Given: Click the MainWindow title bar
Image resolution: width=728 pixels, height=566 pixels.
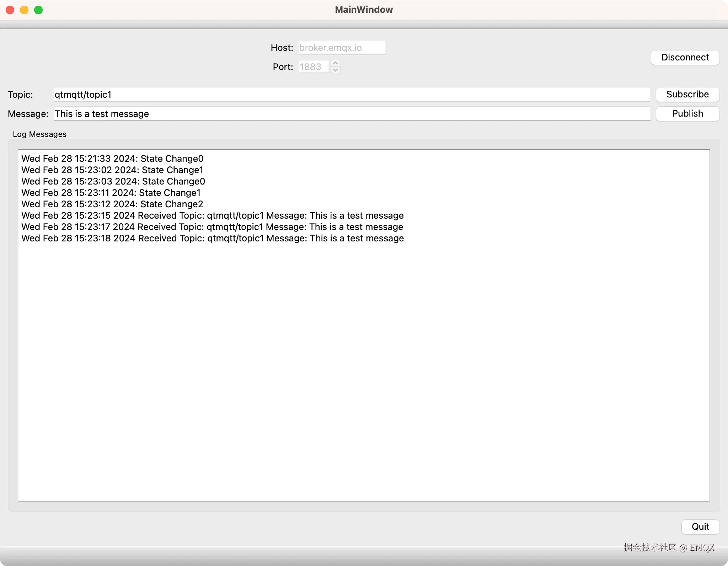Looking at the screenshot, I should [x=364, y=9].
